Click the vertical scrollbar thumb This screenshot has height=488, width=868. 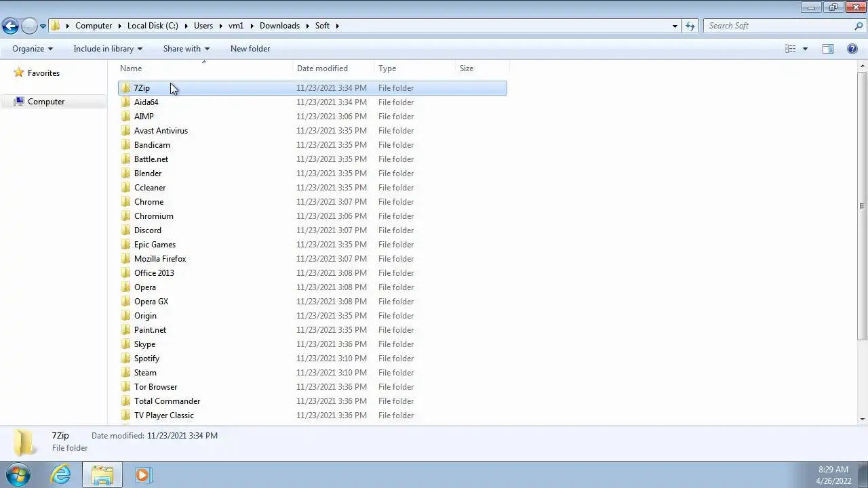click(863, 205)
